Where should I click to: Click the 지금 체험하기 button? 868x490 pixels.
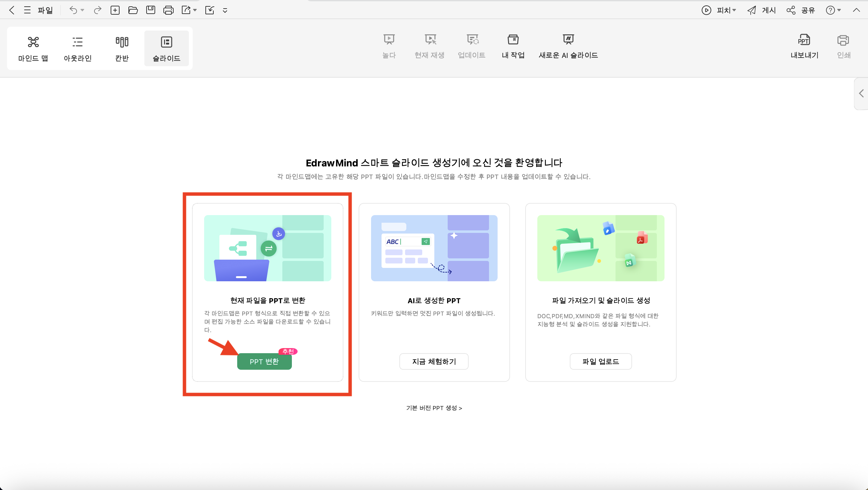coord(434,361)
